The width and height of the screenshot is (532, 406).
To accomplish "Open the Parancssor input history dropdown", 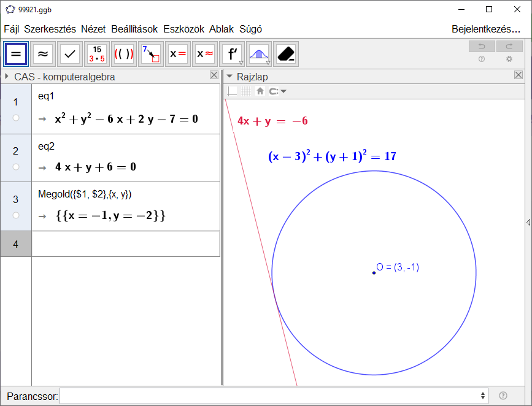I will tap(483, 396).
